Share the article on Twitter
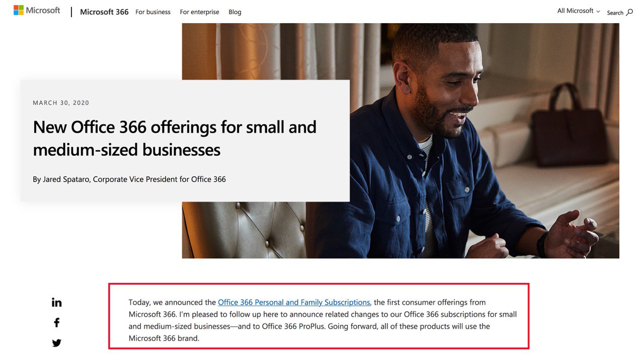The width and height of the screenshot is (644, 354). pyautogui.click(x=57, y=343)
